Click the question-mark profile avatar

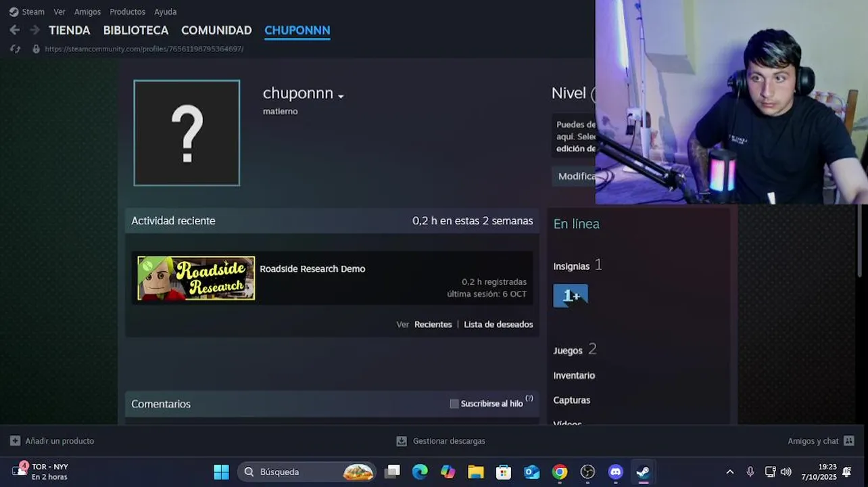point(187,133)
